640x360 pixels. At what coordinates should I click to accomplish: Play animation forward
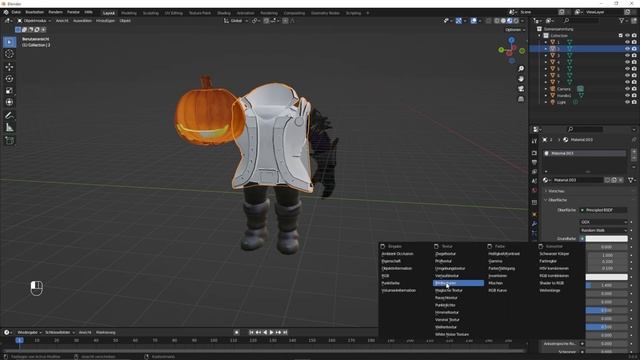[272, 332]
